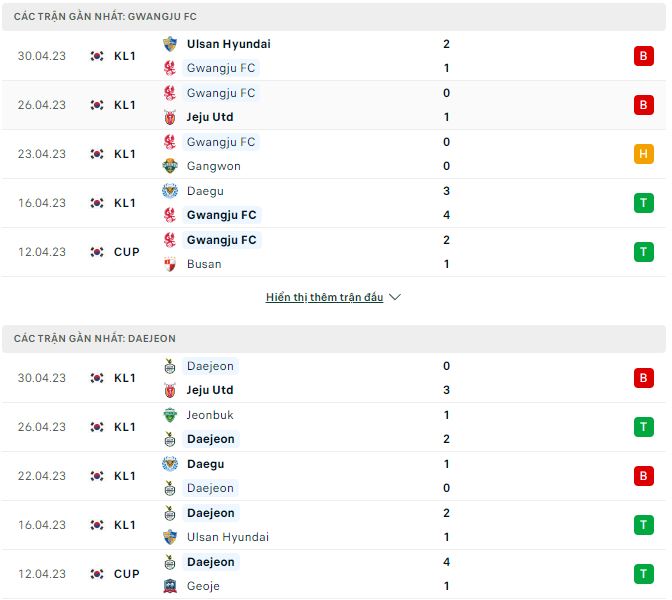The image size is (672, 600).
Task: Click the Ulsan Hyundai name in Daejeon's 16.04.23 match
Action: pos(228,537)
